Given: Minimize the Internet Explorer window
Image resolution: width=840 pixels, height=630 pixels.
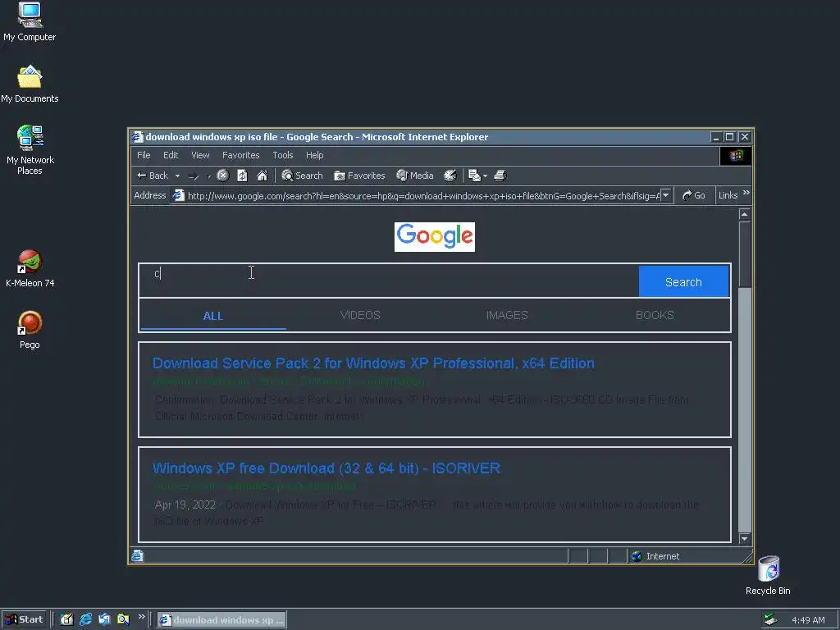Looking at the screenshot, I should [715, 137].
